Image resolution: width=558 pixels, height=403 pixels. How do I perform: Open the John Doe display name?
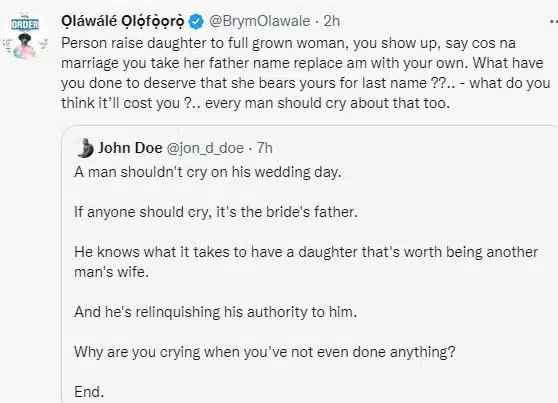click(130, 148)
